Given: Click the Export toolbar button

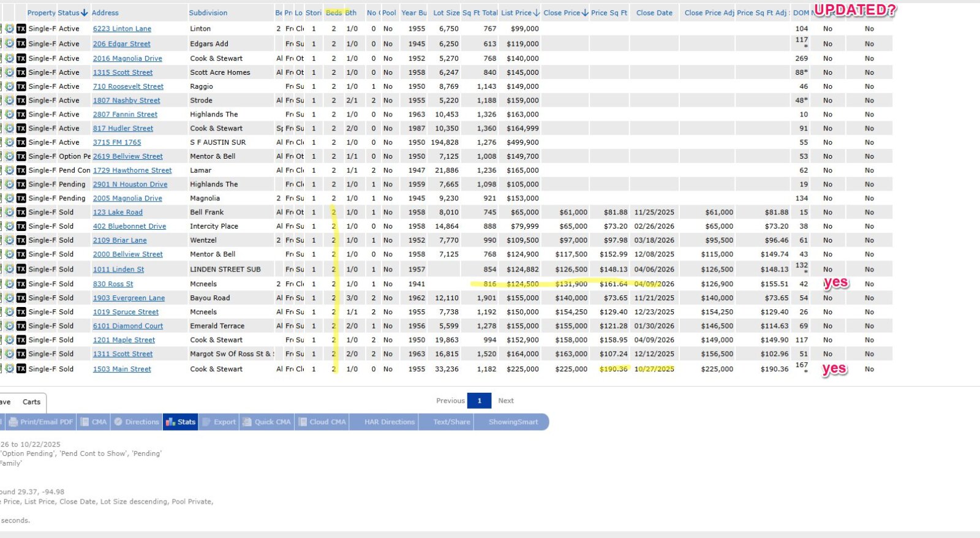Looking at the screenshot, I should click(219, 422).
